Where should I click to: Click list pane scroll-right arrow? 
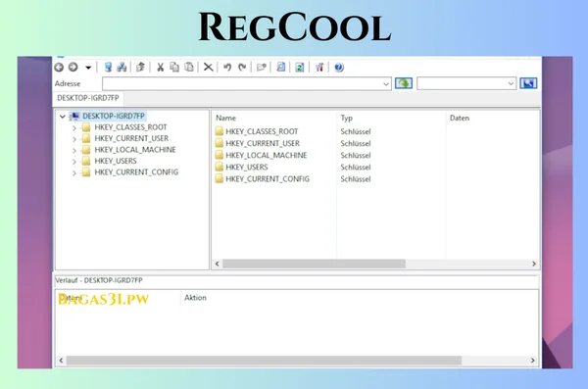tap(534, 264)
